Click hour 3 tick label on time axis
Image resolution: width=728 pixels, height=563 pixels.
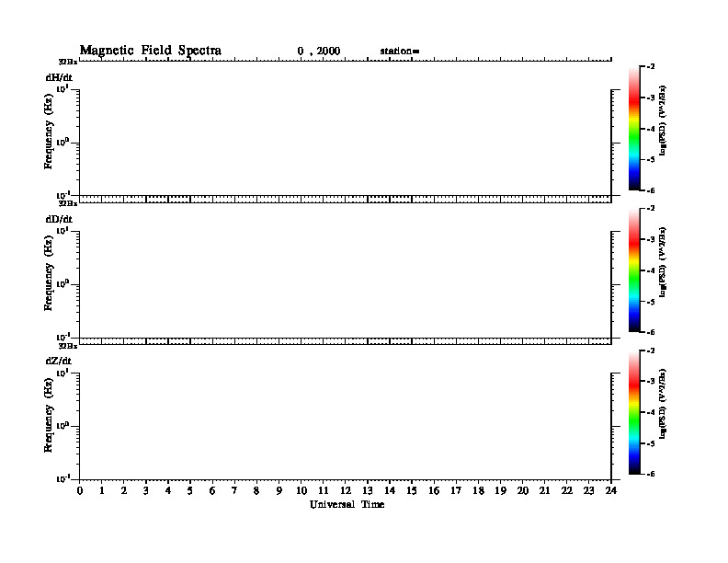coord(146,491)
